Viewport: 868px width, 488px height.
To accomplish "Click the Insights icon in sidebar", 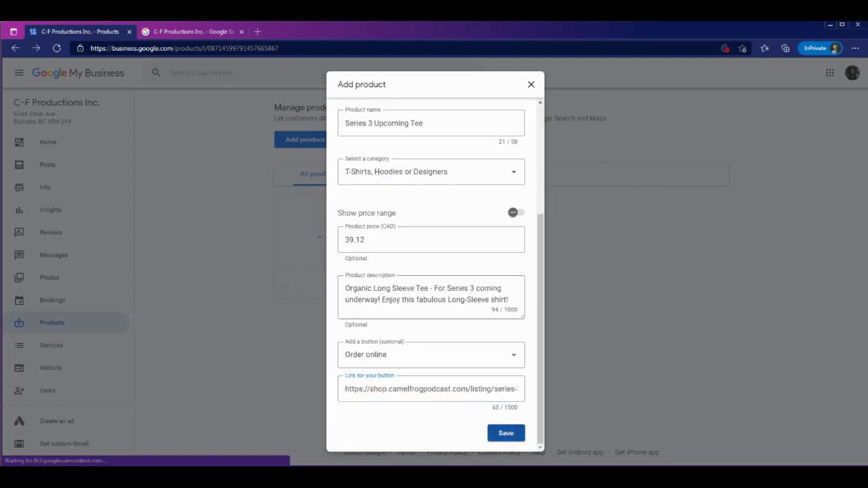I will click(x=19, y=210).
